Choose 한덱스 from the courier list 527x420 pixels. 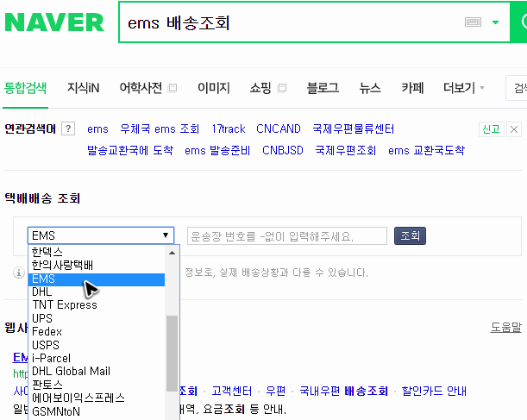[97, 252]
